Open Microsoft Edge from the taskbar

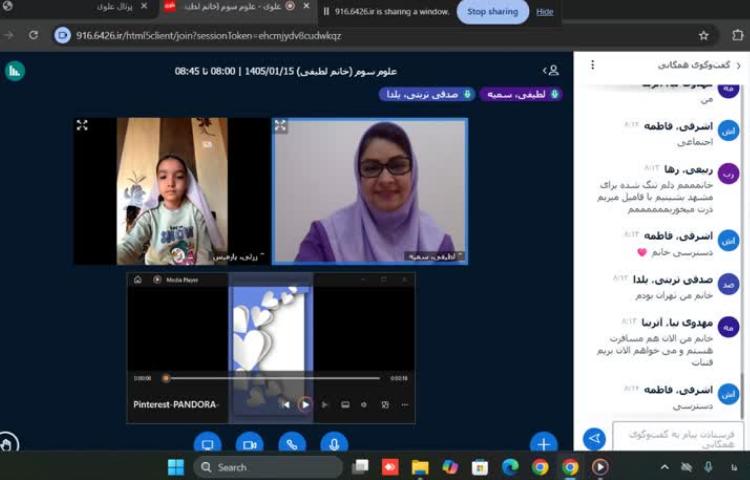tap(510, 467)
